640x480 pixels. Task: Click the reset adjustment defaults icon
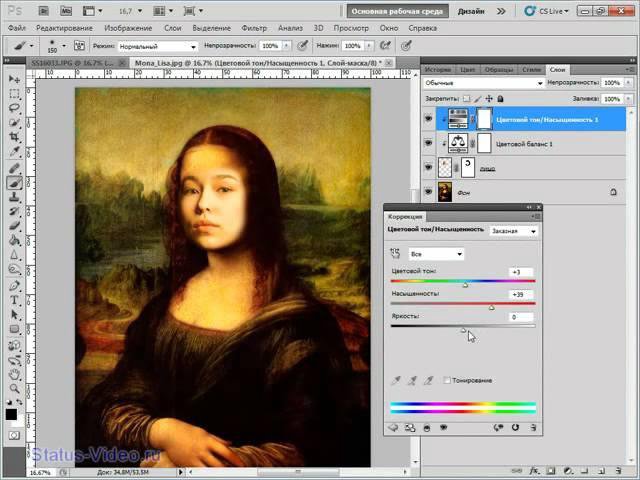click(x=515, y=427)
